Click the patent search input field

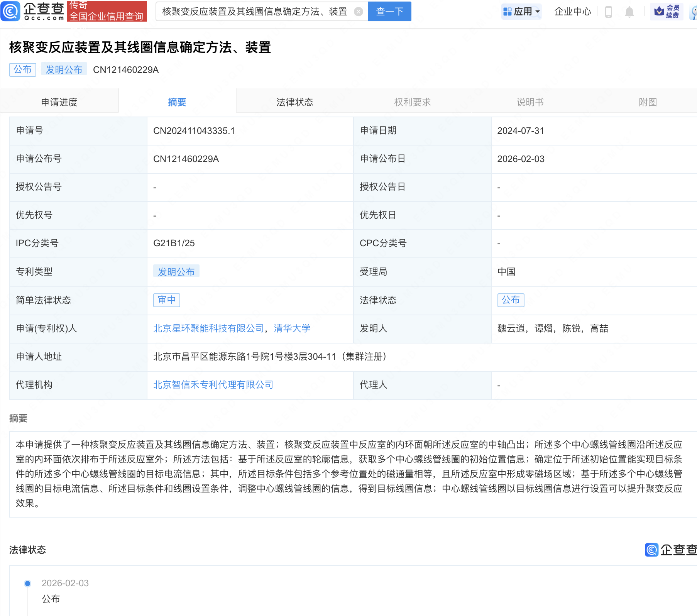click(255, 12)
